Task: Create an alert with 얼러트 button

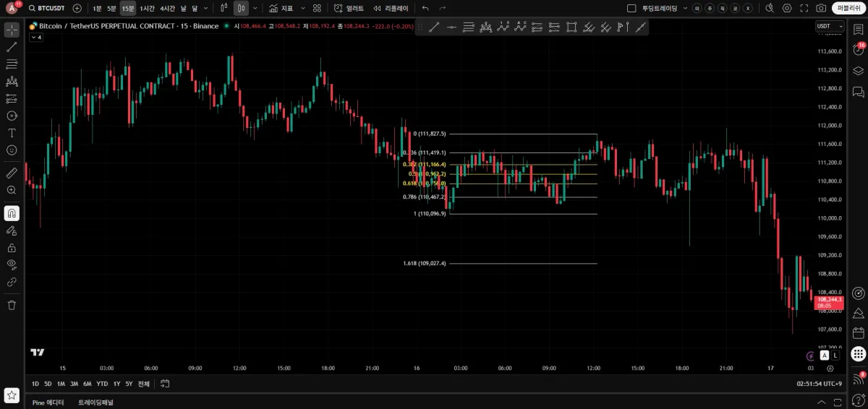Action: 349,8
